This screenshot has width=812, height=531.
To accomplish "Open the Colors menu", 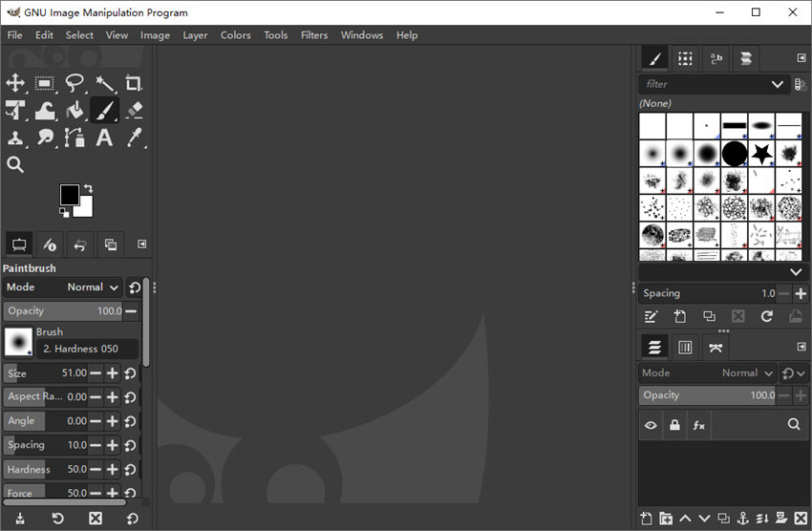I will click(x=236, y=35).
